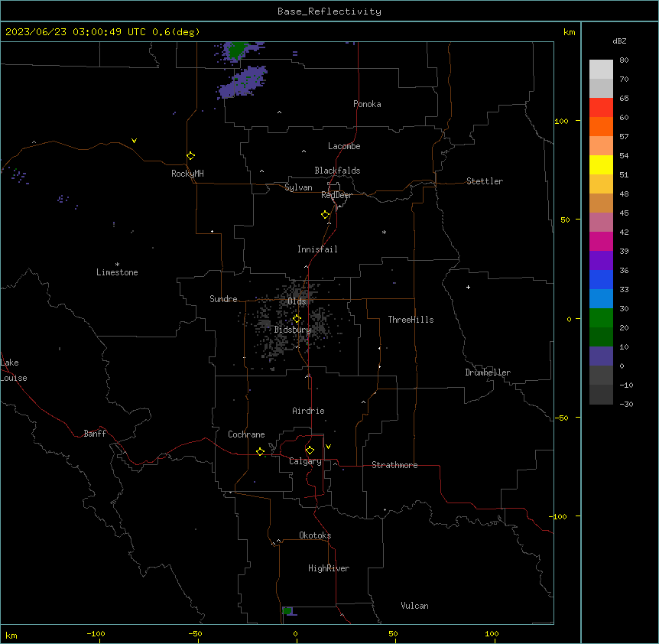
Task: Select the Sundre city label
Action: 223,299
